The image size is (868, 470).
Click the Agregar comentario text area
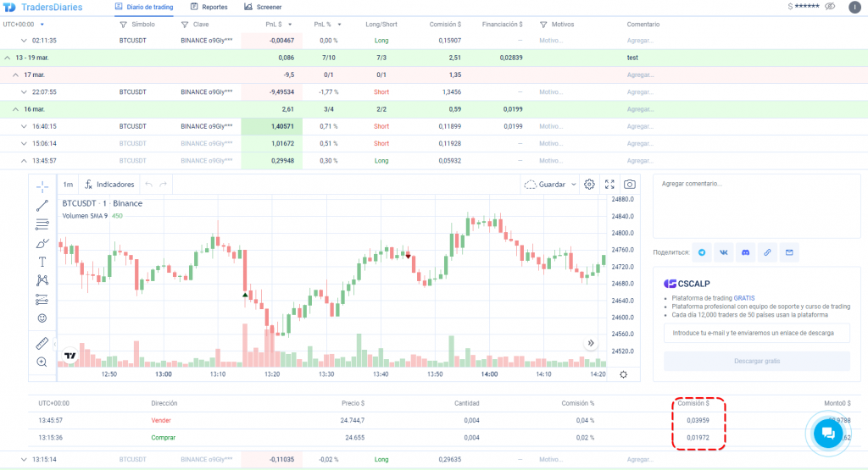[x=756, y=206]
